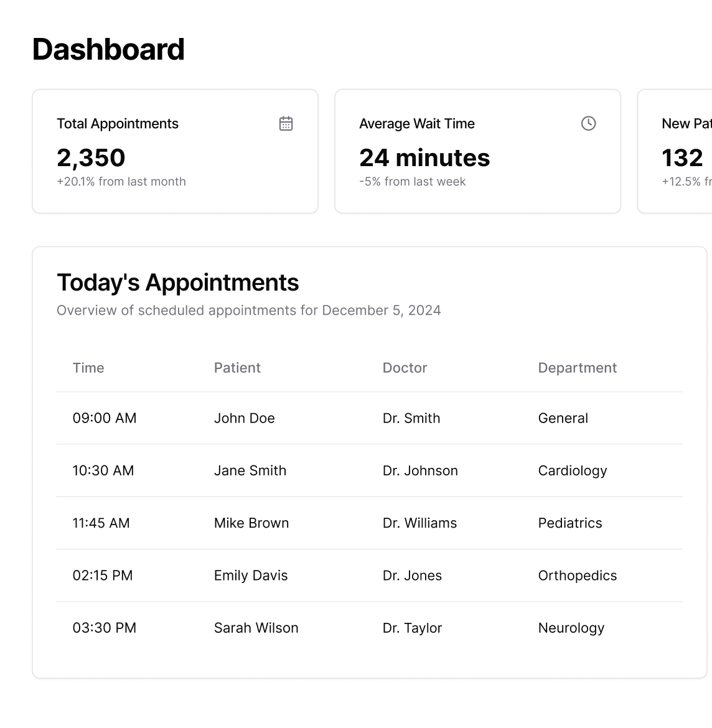Click patient name Jane Smith
The width and height of the screenshot is (712, 728).
click(250, 470)
